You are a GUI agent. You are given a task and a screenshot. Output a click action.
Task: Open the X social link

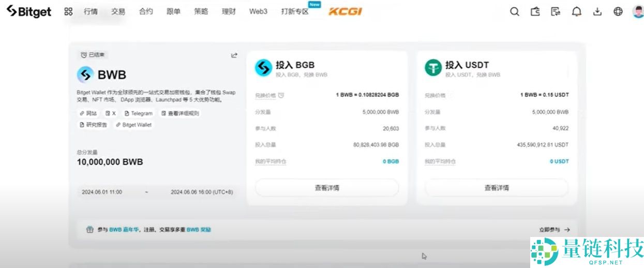[x=111, y=113]
